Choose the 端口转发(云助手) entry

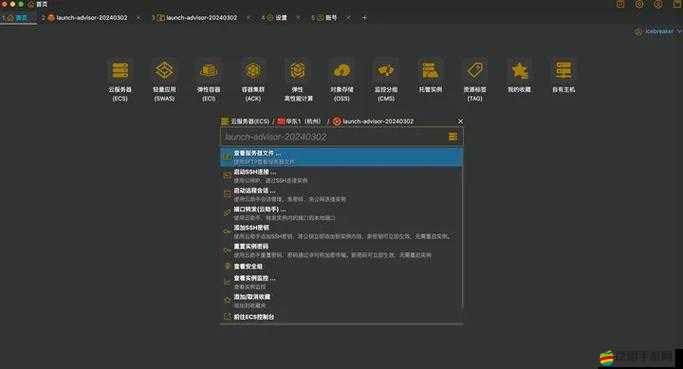(342, 213)
